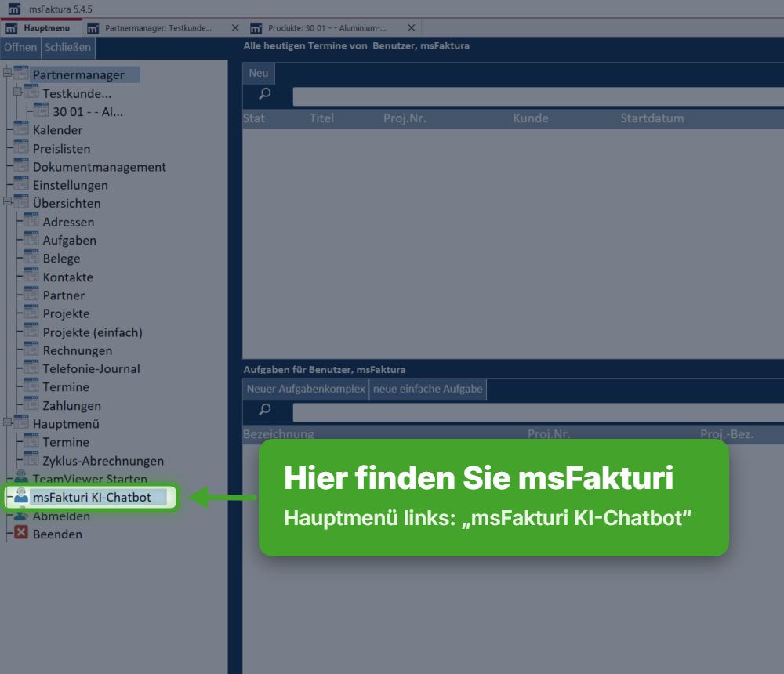
Task: Click Neu button for Termine
Action: point(259,74)
